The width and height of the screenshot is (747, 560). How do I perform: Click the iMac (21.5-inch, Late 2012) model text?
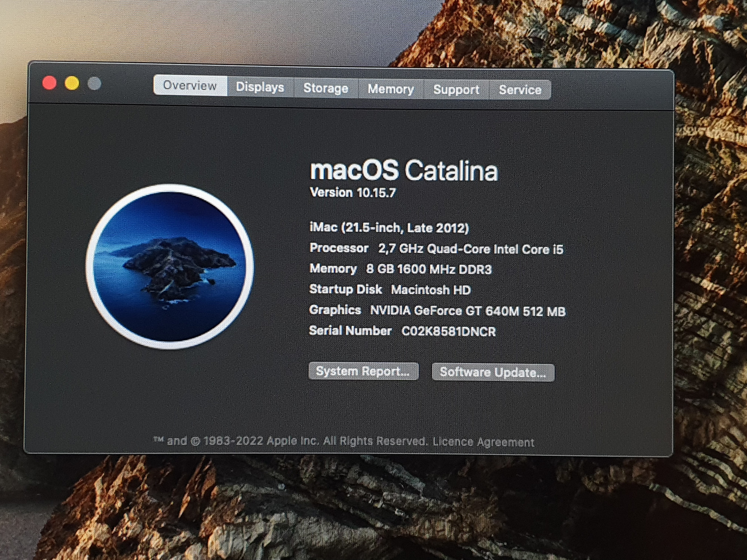389,228
